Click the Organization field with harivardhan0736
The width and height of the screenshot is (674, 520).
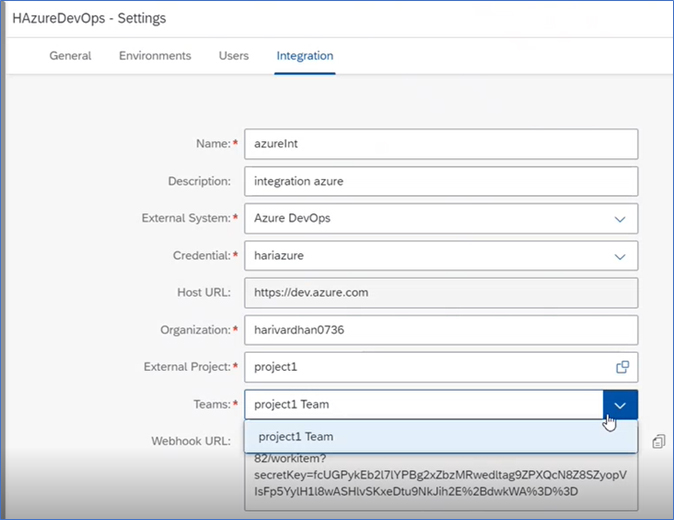[440, 330]
